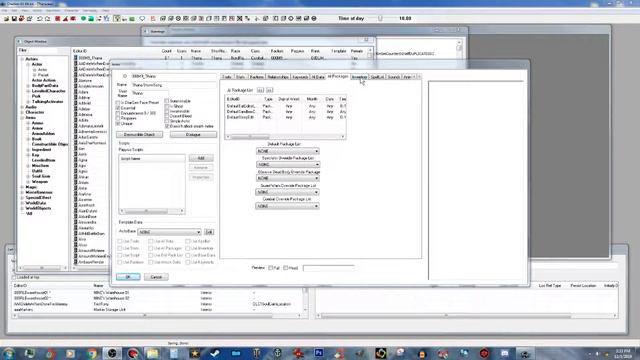Click the undo arrow icon in toolbar
Image resolution: width=640 pixels, height=360 pixels.
pos(40,18)
